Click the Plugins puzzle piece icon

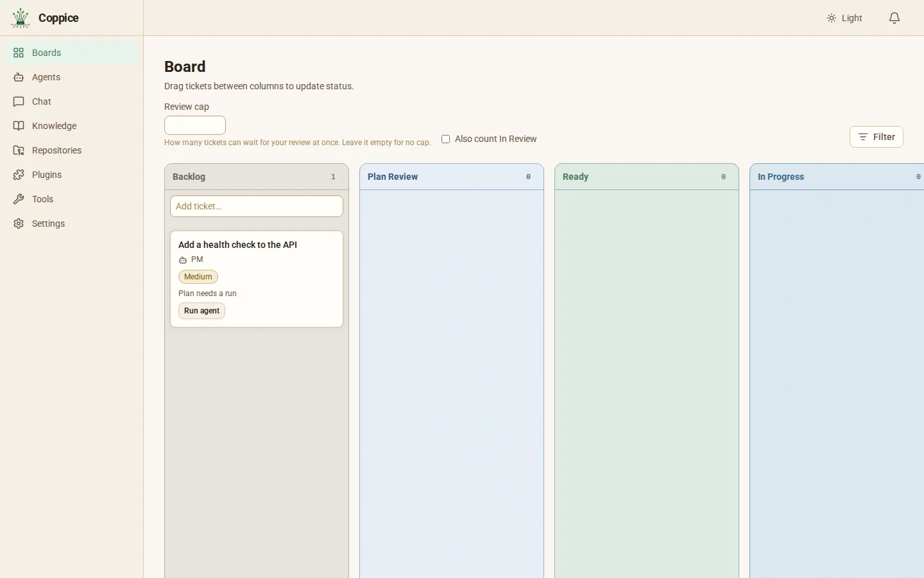click(19, 175)
